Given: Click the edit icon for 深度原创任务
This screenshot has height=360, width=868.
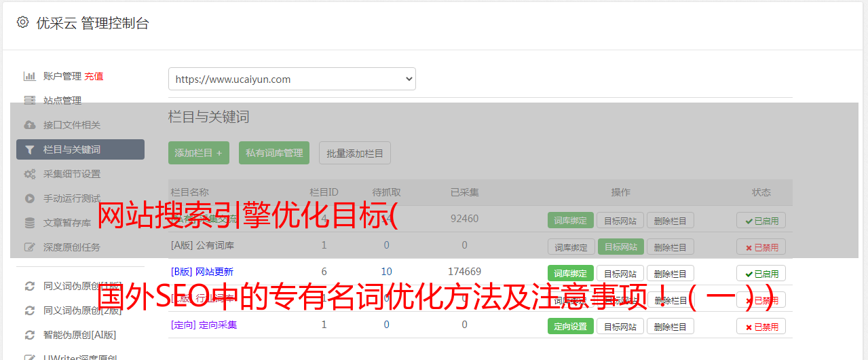Looking at the screenshot, I should tap(29, 247).
